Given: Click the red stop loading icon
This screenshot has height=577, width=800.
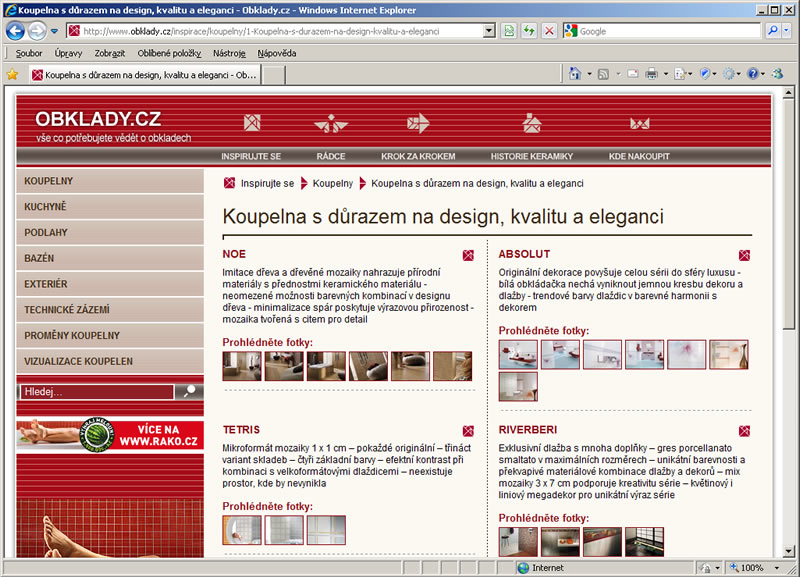Looking at the screenshot, I should [x=549, y=31].
